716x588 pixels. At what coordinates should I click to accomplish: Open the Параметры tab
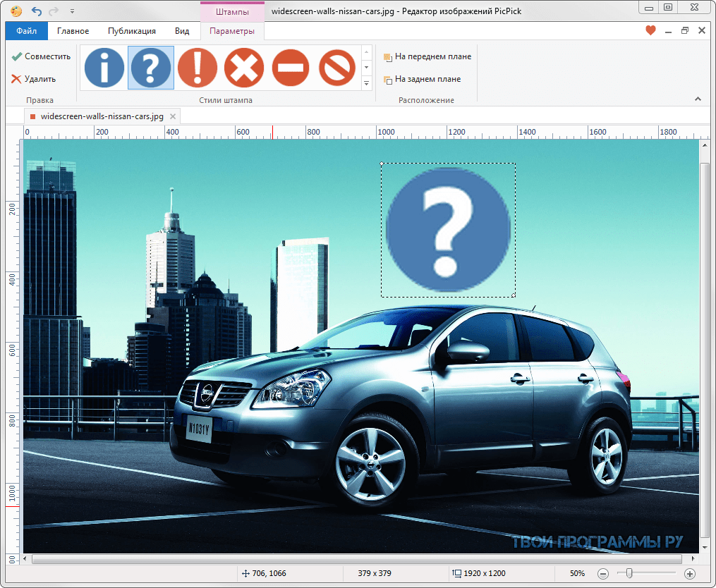[x=232, y=31]
